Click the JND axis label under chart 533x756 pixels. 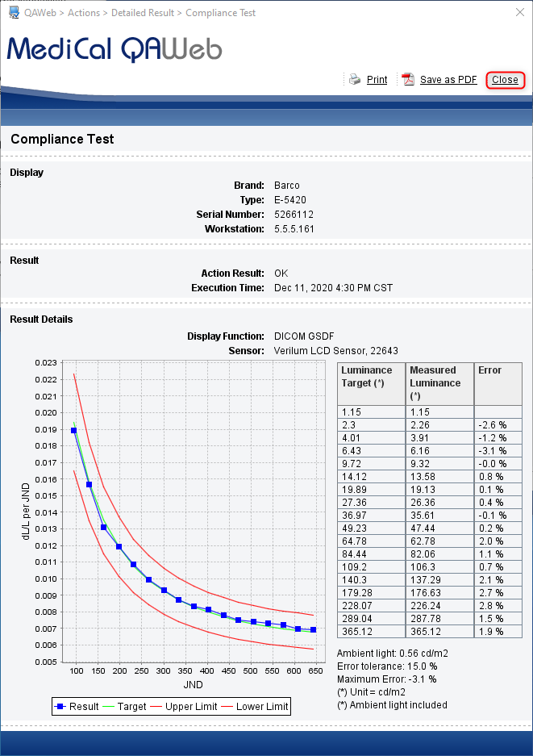tap(193, 685)
